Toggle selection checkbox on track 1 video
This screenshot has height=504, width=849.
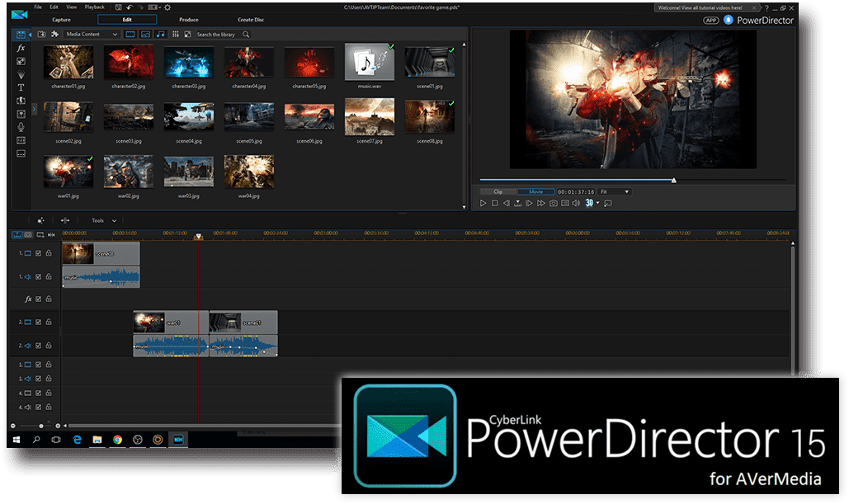(39, 253)
